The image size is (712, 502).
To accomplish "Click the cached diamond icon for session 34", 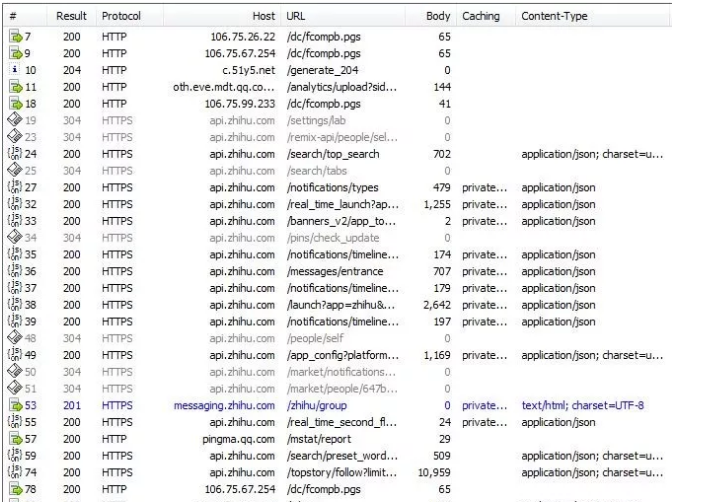I will point(15,237).
